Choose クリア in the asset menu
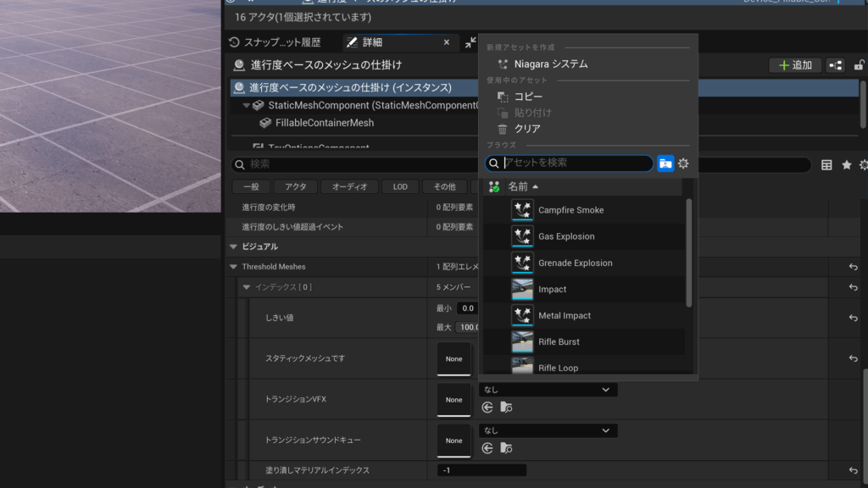The height and width of the screenshot is (488, 868). 527,129
